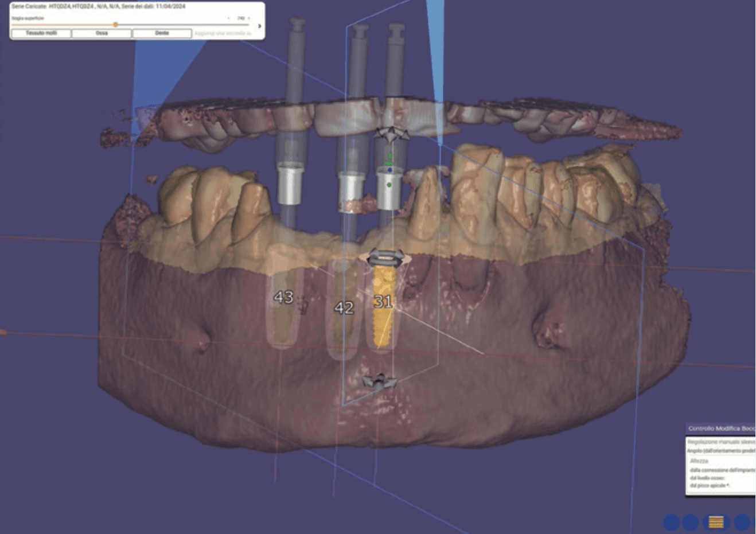The height and width of the screenshot is (534, 756).
Task: Click the leftmost blue circle button at bottom
Action: click(x=672, y=522)
